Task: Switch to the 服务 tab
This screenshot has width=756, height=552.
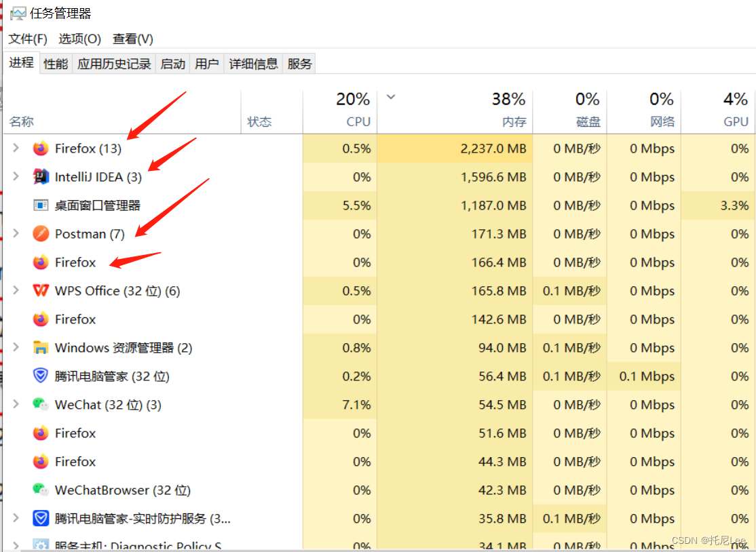Action: click(299, 64)
